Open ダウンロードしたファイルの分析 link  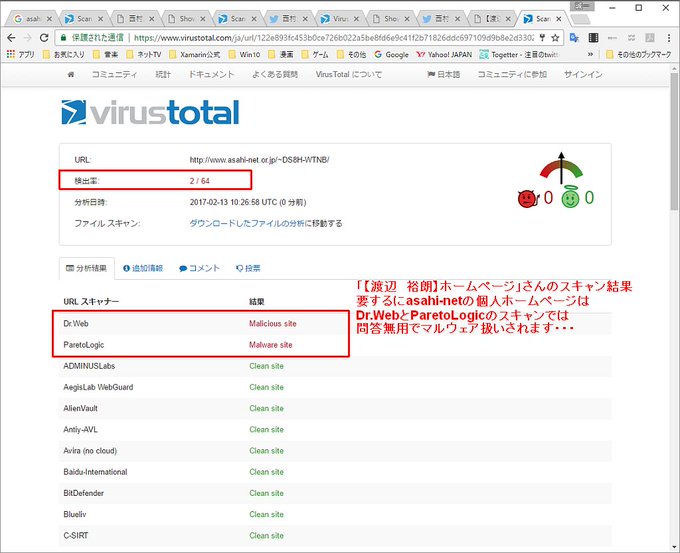click(247, 224)
